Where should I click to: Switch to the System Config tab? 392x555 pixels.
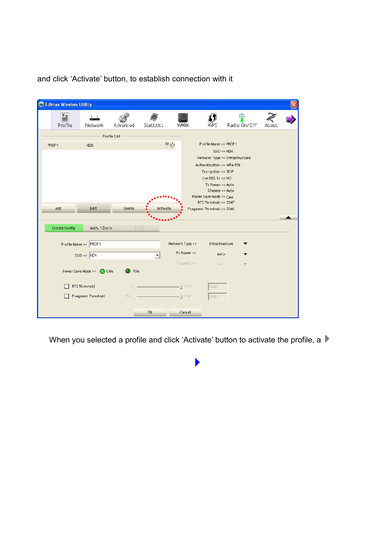click(64, 228)
